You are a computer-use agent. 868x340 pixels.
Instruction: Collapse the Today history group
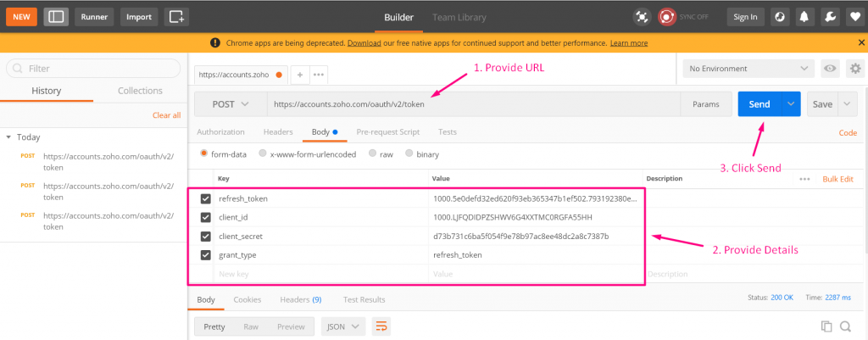pyautogui.click(x=8, y=137)
